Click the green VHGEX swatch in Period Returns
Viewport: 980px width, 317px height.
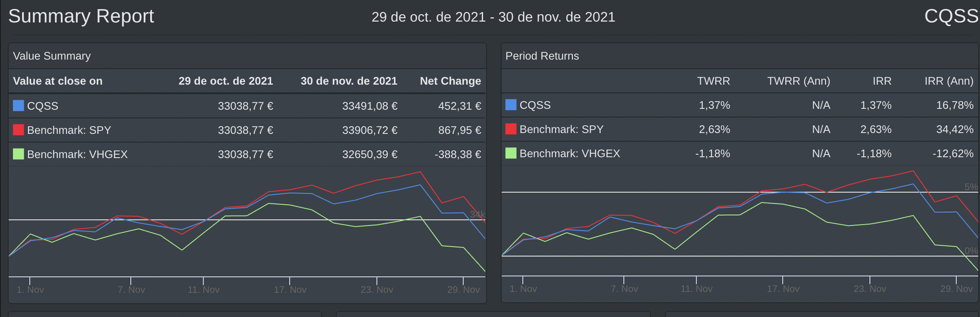click(511, 153)
